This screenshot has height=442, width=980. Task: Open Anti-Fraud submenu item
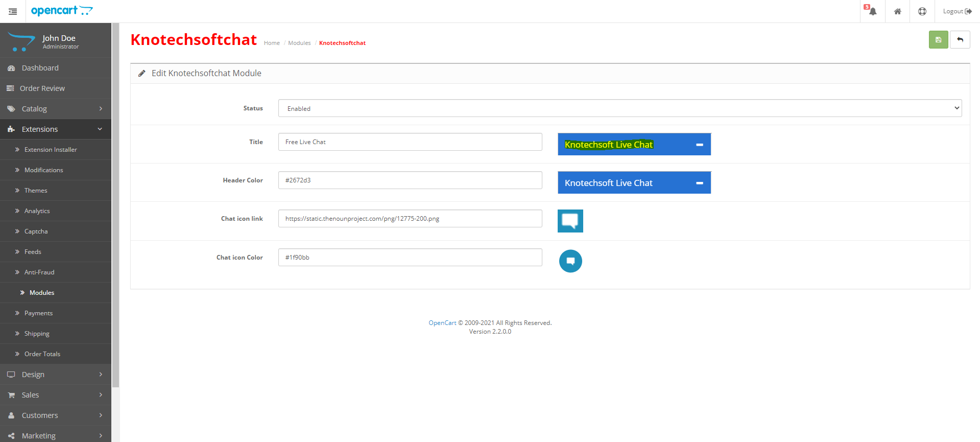pyautogui.click(x=56, y=272)
